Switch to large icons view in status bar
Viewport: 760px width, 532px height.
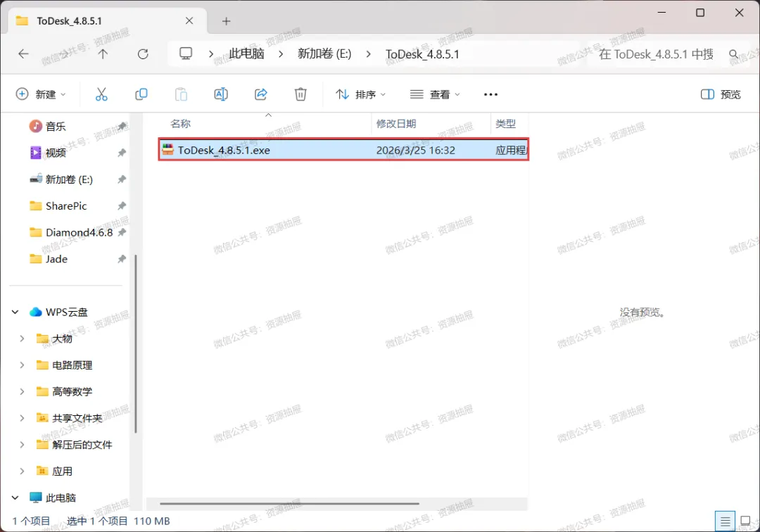pos(745,521)
